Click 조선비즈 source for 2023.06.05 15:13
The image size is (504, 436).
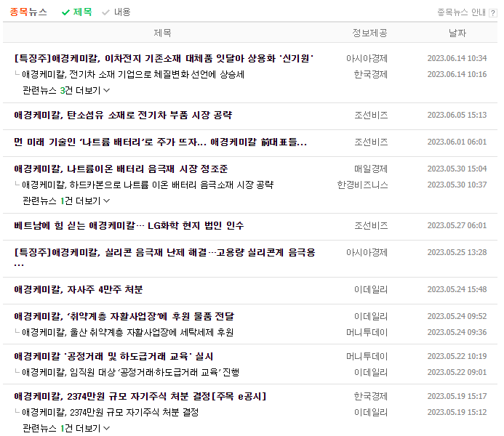(x=371, y=115)
